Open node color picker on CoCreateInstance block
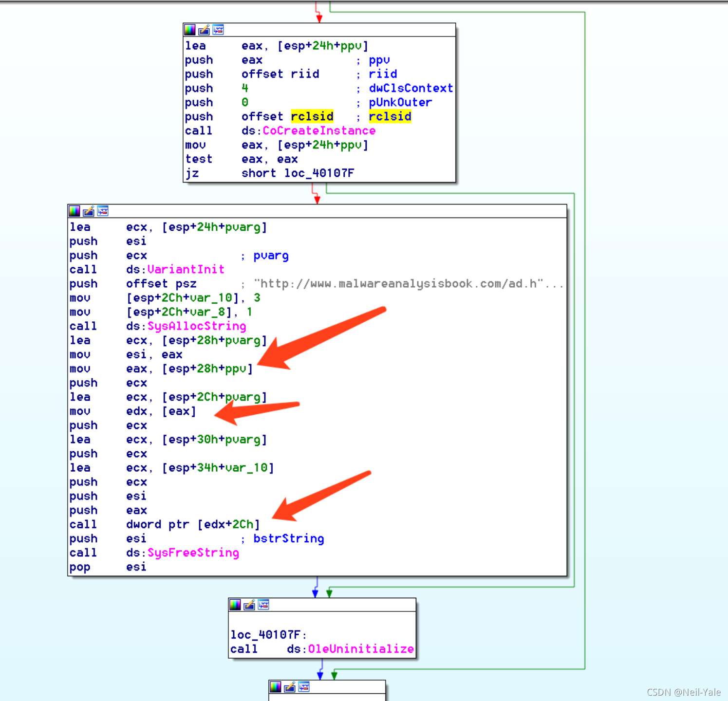The image size is (728, 701). click(190, 30)
